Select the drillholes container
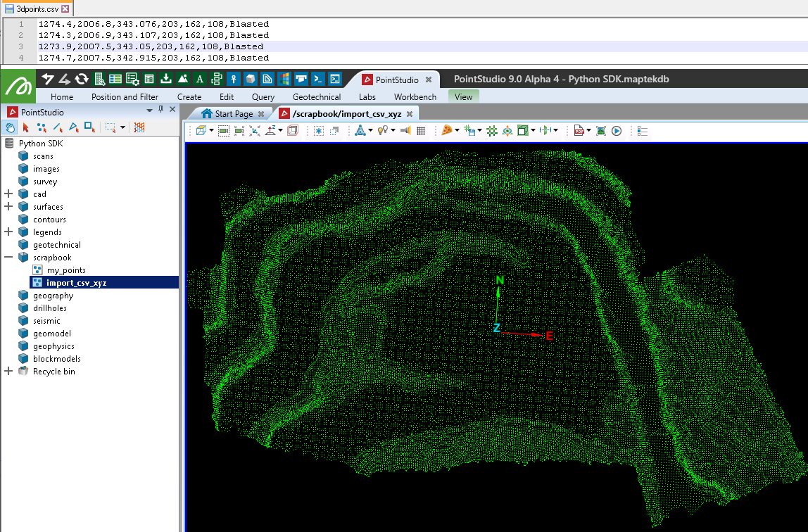This screenshot has height=532, width=808. point(49,308)
